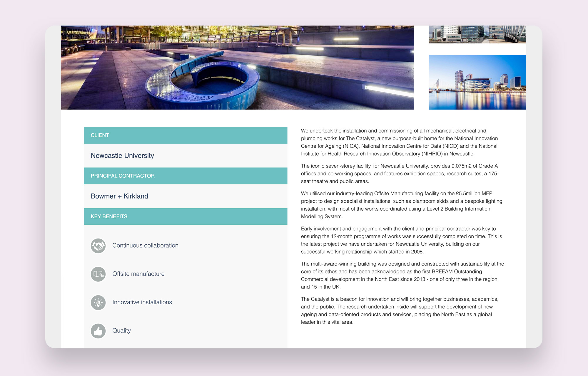
Task: Select the handshake Continuous collaboration icon
Action: [98, 246]
